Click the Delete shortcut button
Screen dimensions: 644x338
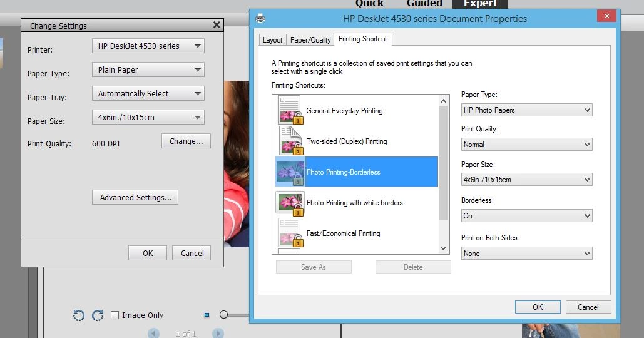[413, 267]
